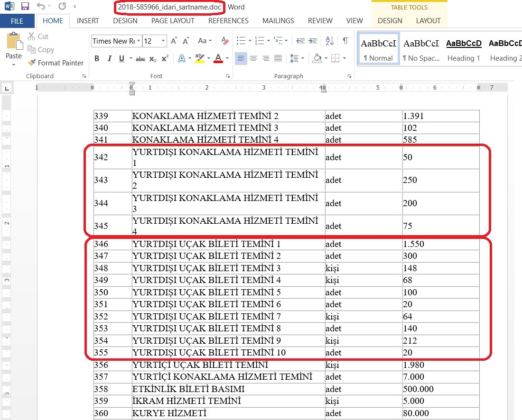Image resolution: width=522 pixels, height=420 pixels.
Task: Apply the Normal style
Action: pyautogui.click(x=379, y=49)
